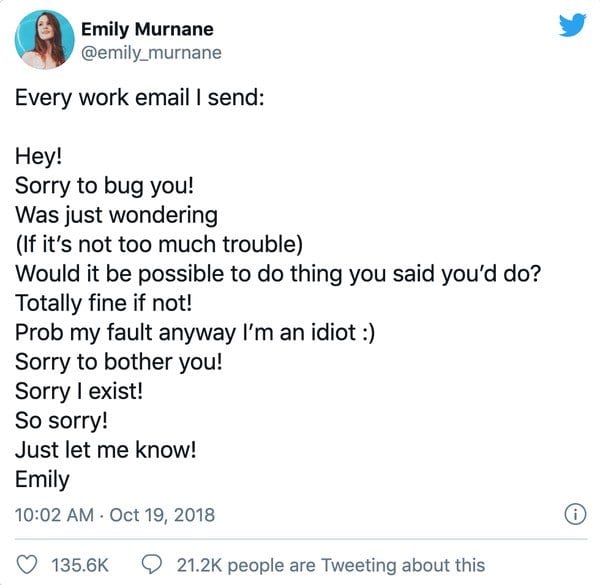Image resolution: width=600 pixels, height=585 pixels.
Task: Click "(If it's not too much trouble)" text
Action: (158, 243)
